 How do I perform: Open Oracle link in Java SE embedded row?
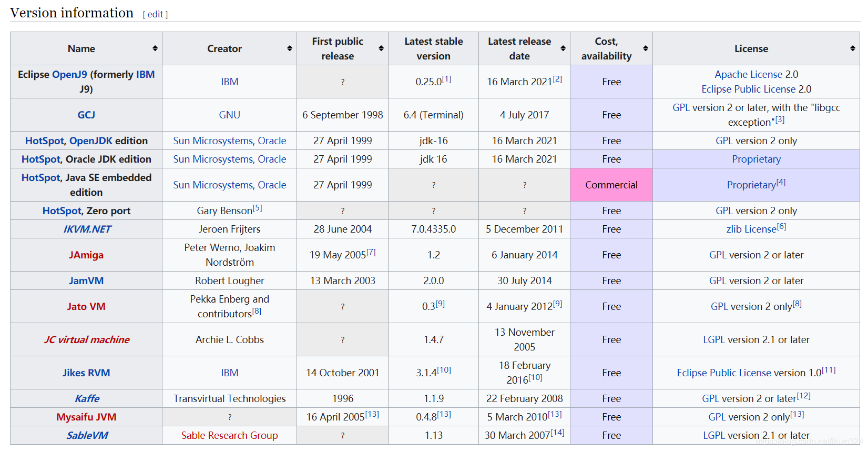coord(272,185)
